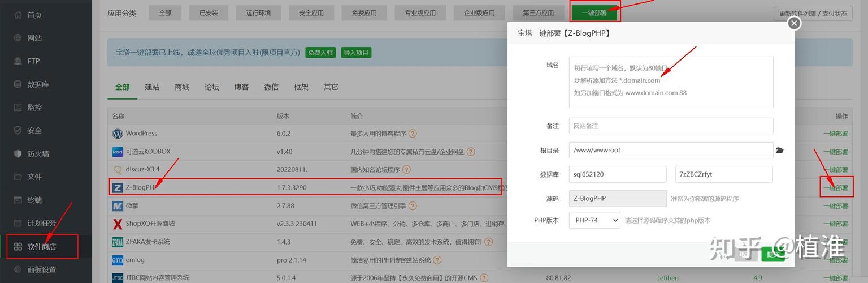Close the 宝塔一键部署 dialog
This screenshot has width=868, height=283.
tap(794, 23)
